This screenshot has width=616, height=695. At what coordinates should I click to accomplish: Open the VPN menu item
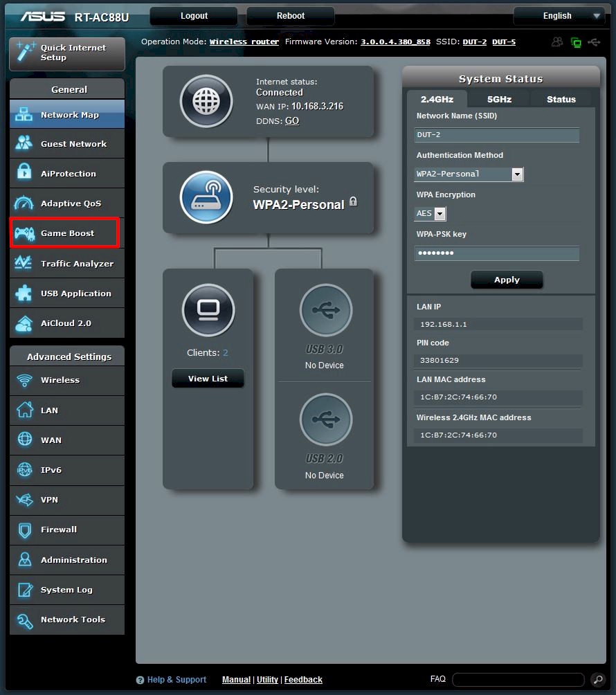point(67,500)
